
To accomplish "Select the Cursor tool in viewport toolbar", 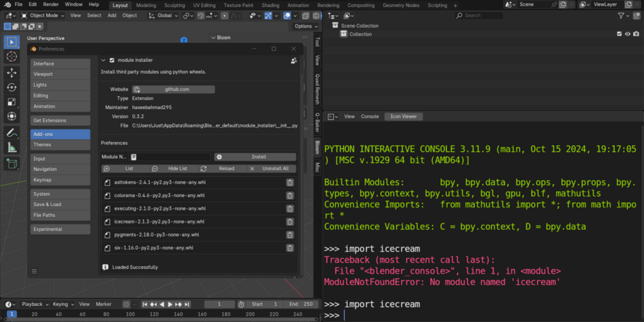I will coord(12,56).
